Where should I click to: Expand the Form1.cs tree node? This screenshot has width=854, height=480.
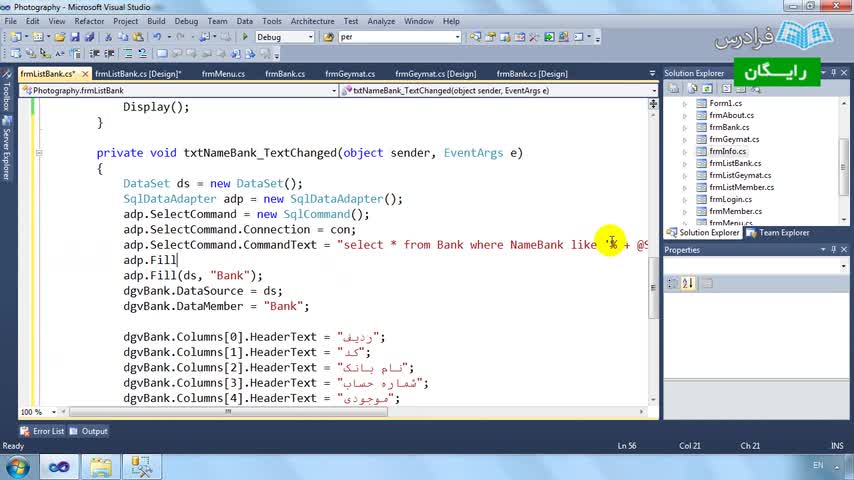pos(685,104)
